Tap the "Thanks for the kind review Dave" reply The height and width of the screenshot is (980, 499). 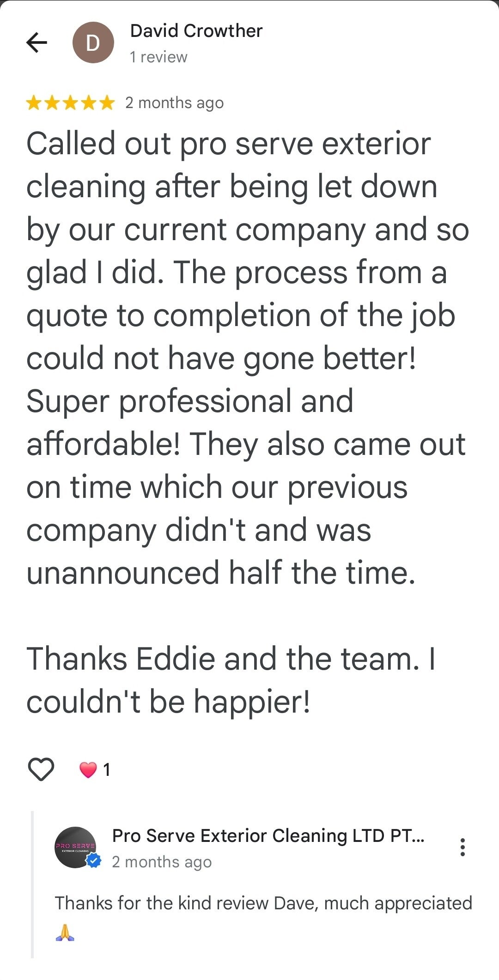click(x=263, y=903)
